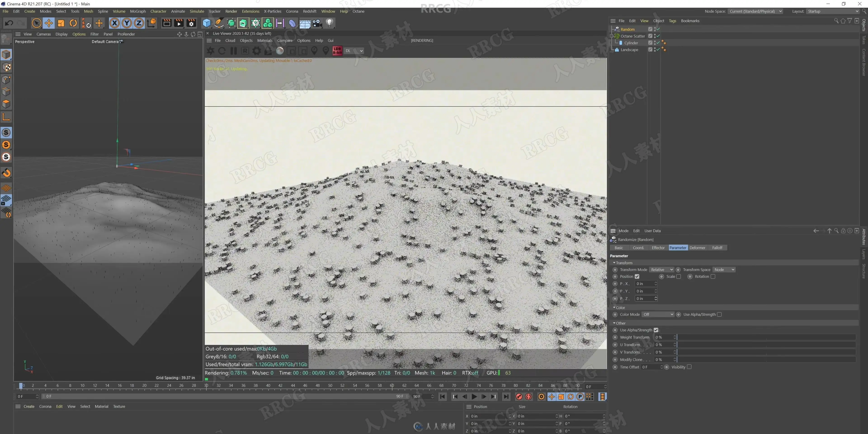Select the Rotate tool icon
The height and width of the screenshot is (434, 868).
(73, 23)
